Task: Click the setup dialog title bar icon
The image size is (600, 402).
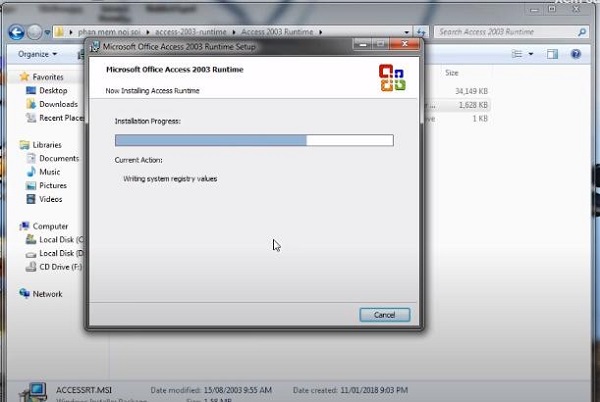Action: tap(95, 46)
